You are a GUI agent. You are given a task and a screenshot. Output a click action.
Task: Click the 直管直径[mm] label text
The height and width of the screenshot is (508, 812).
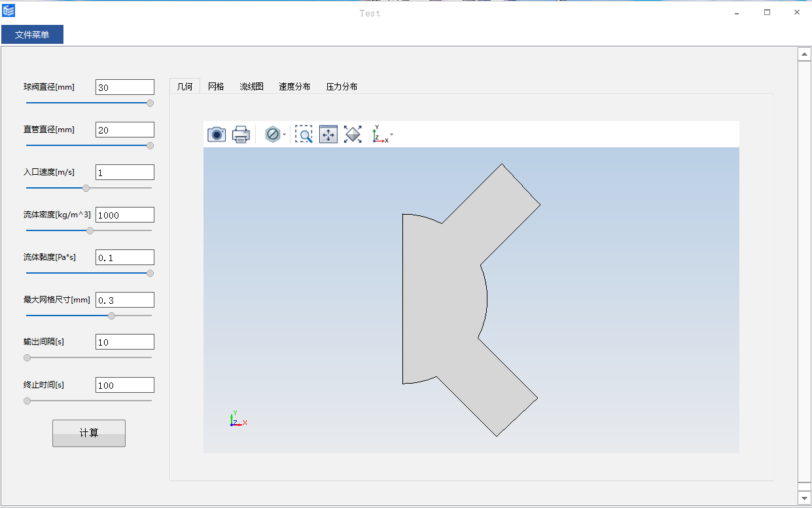tap(49, 130)
